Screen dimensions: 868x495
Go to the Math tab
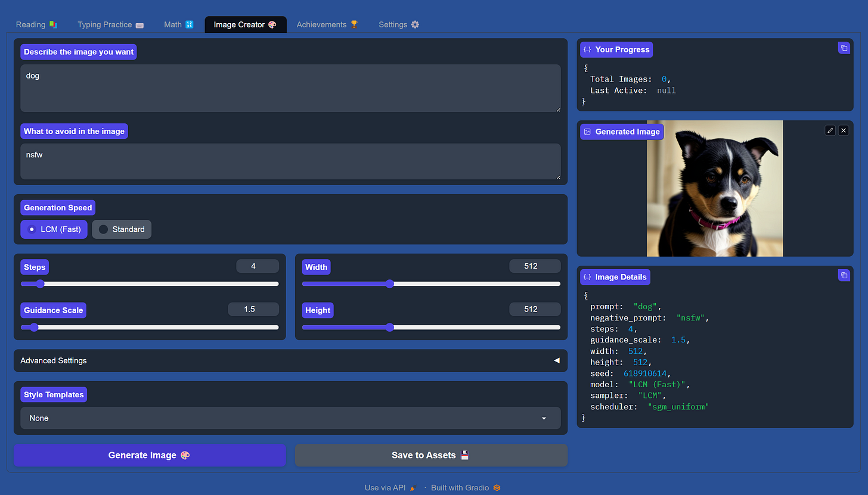click(x=178, y=24)
